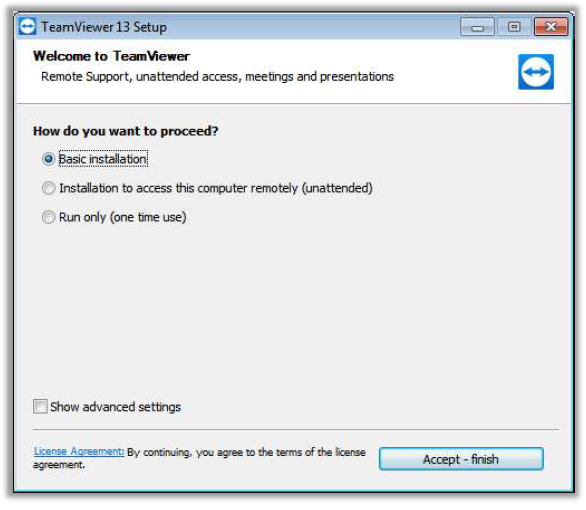Click the TeamViewer icon in title bar
The width and height of the screenshot is (586, 510).
tap(27, 27)
